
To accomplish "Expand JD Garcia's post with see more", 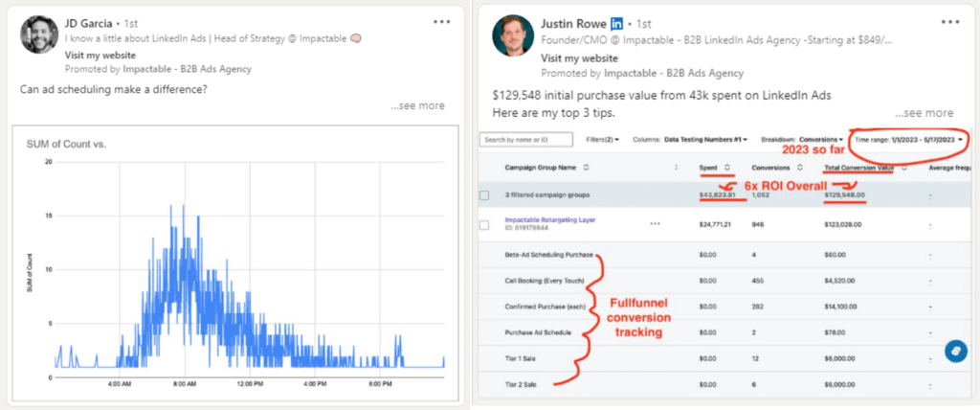I will pos(417,105).
